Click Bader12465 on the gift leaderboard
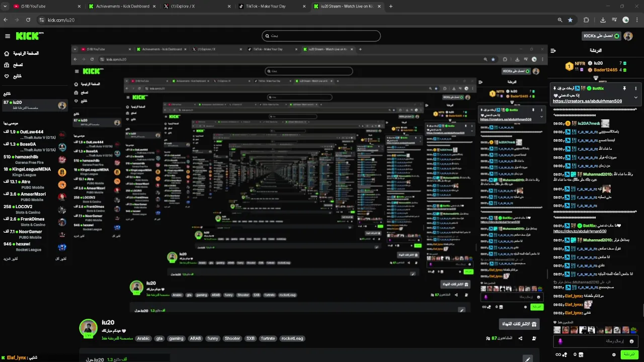Screen dimensions: 644x362 (x=605, y=70)
